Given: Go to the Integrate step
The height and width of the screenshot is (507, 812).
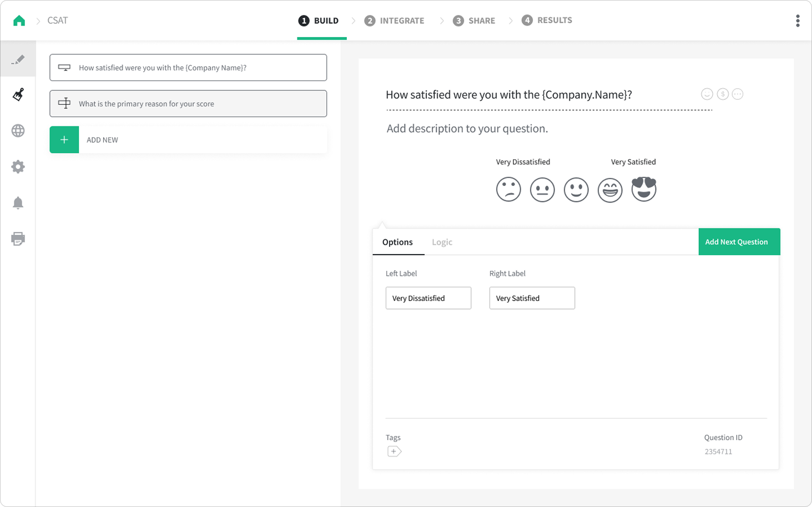Looking at the screenshot, I should 394,21.
